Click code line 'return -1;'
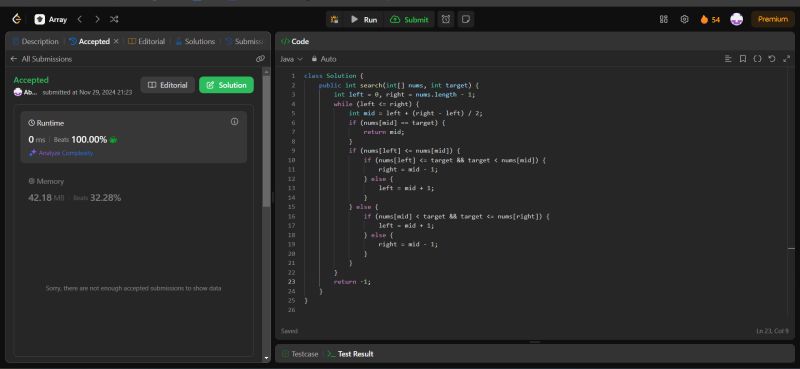Screen dimensions: 800x369 point(352,282)
